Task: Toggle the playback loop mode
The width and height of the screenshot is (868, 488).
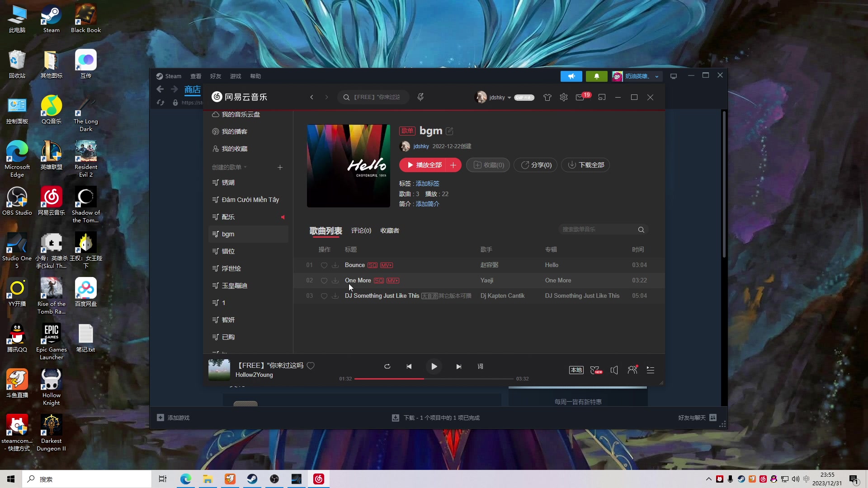Action: point(387,366)
